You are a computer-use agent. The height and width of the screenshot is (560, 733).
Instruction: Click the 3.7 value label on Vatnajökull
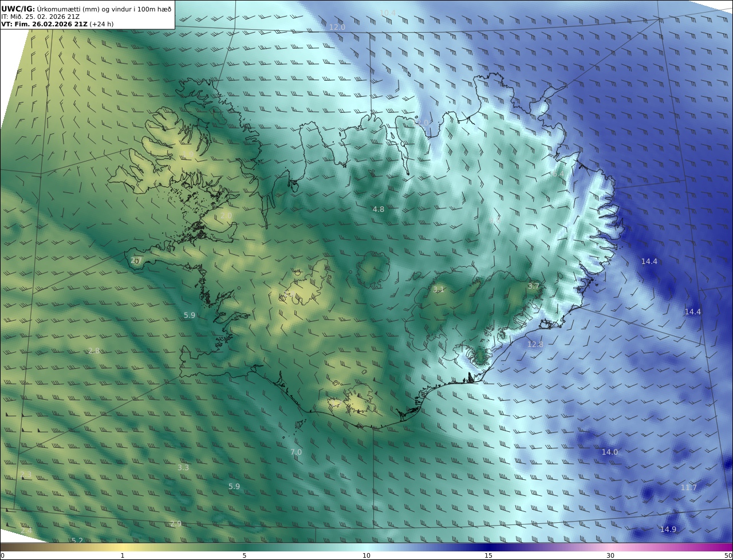click(534, 286)
